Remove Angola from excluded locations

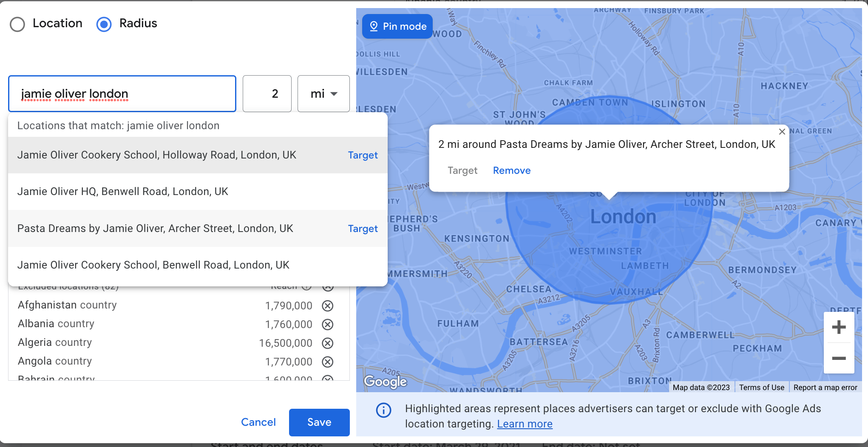pos(328,362)
